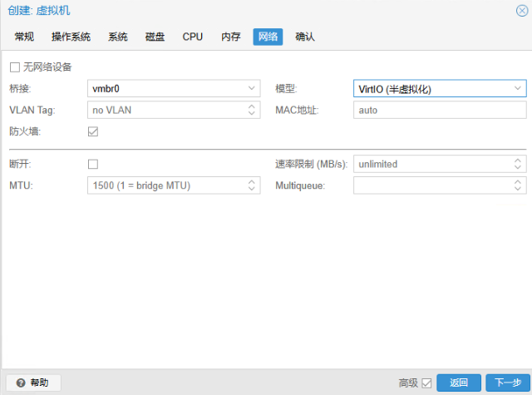Switch to the 操作系统 tab
The image size is (532, 395).
coord(71,37)
